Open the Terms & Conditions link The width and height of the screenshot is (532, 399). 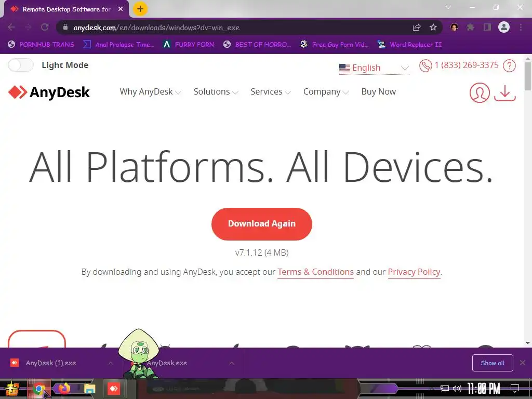pos(315,272)
